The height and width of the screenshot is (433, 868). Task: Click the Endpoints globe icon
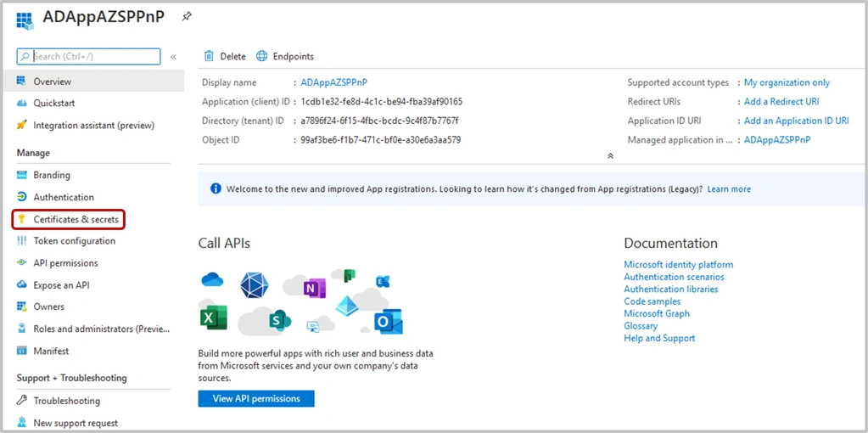[x=262, y=56]
